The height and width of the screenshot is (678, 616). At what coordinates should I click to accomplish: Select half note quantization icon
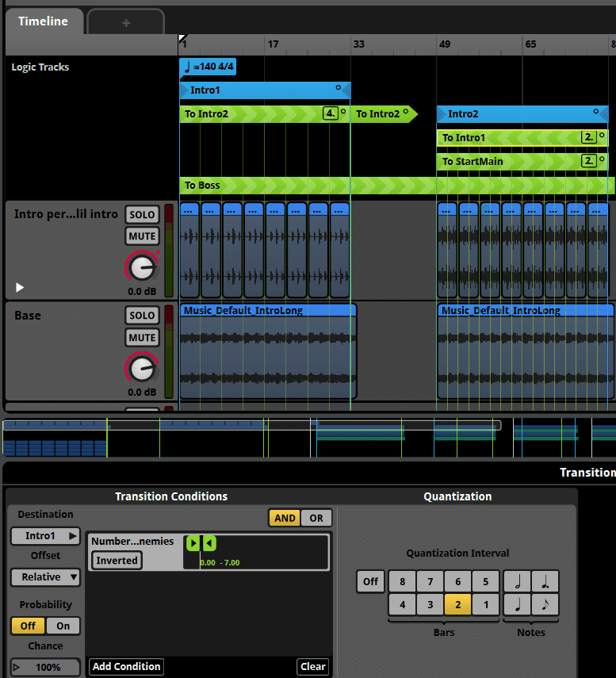coord(518,581)
